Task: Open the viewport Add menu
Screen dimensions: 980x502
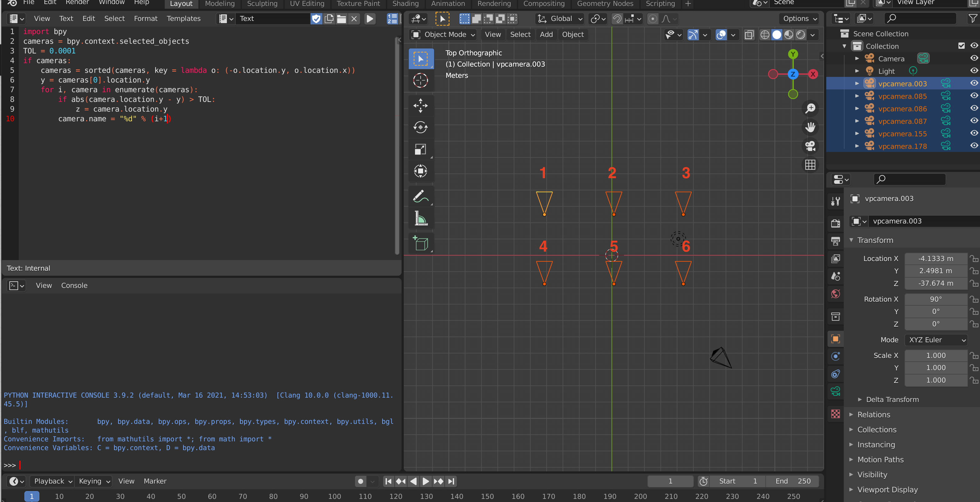Action: pos(546,35)
